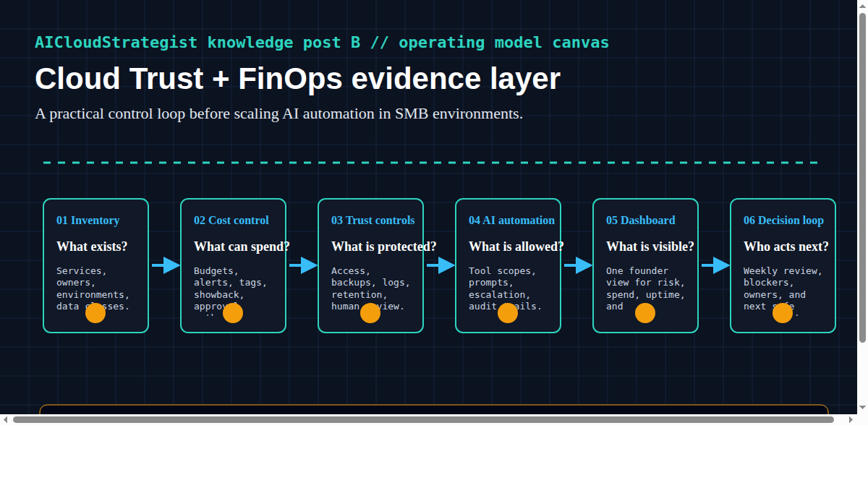This screenshot has height=488, width=868.
Task: Click the orange dot in the Trust controls card
Action: 370,313
